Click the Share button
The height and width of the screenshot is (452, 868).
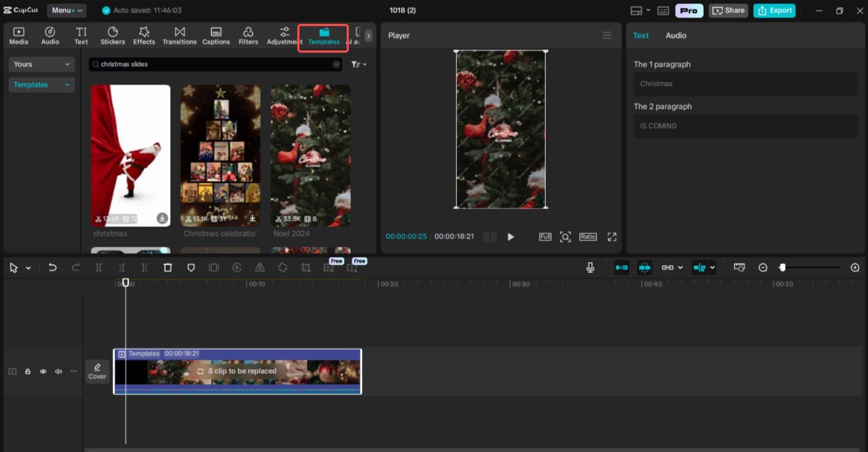coord(728,11)
